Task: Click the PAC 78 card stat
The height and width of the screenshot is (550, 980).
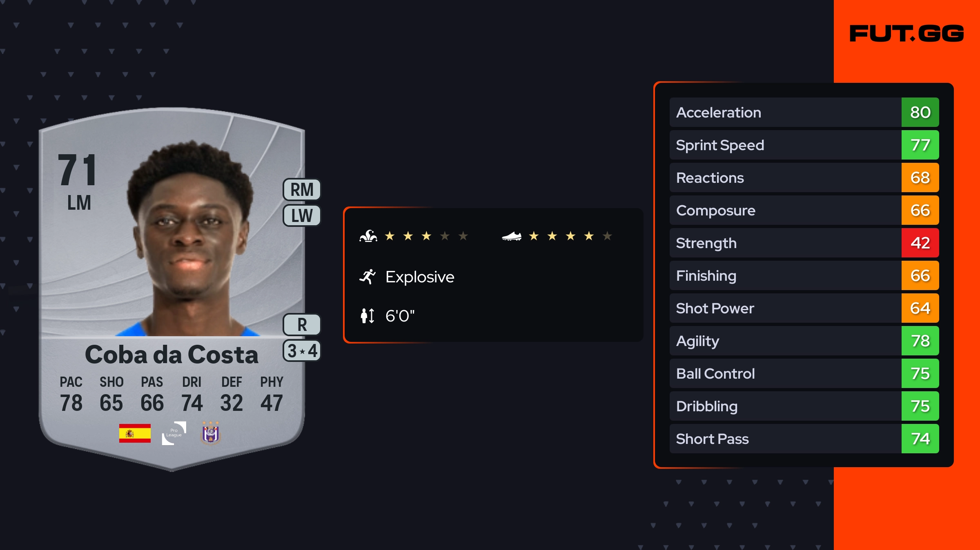Action: click(71, 394)
